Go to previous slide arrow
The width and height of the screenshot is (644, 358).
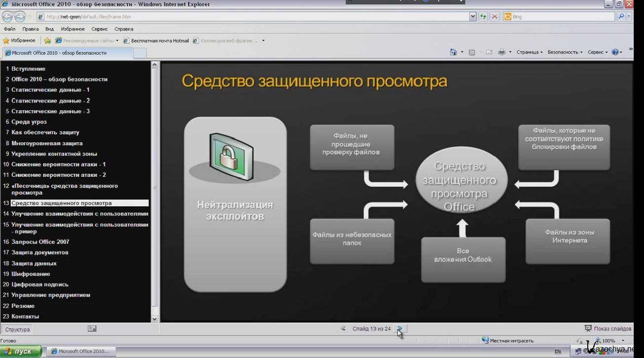(x=343, y=328)
